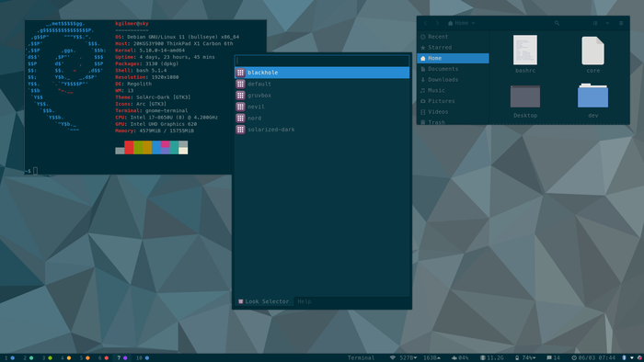The height and width of the screenshot is (362, 644).
Task: Toggle the file manager grid/list view icon
Action: [594, 23]
